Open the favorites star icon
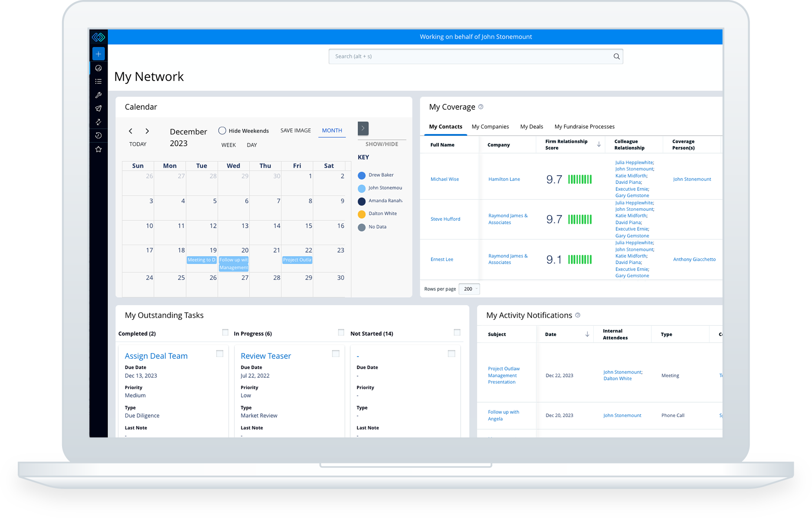Viewport: 812px width, 518px height. point(99,149)
